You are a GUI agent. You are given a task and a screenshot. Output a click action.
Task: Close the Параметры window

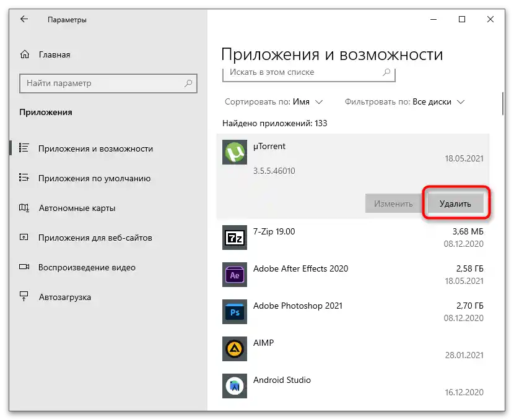(490, 19)
